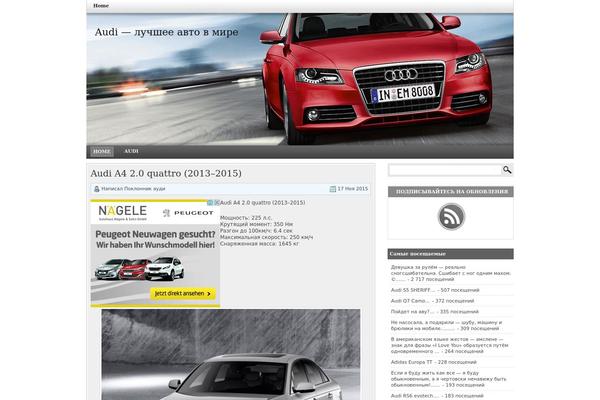Click the magnifier search button
Viewport: 600px width, 400px height.
pos(507,170)
